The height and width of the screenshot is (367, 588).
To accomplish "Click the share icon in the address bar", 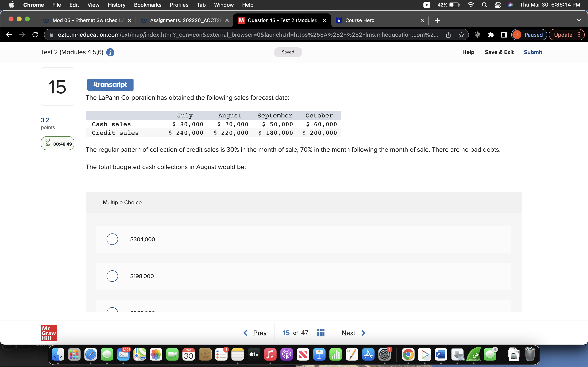I will (x=448, y=35).
